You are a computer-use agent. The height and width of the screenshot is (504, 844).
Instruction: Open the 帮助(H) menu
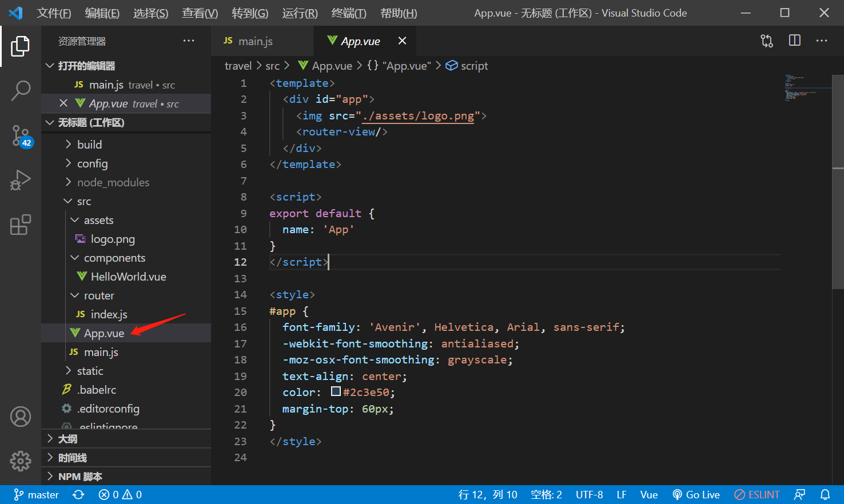click(399, 13)
